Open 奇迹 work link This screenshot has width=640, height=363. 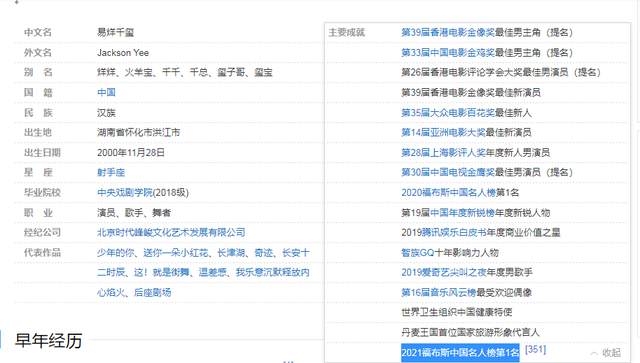point(264,253)
